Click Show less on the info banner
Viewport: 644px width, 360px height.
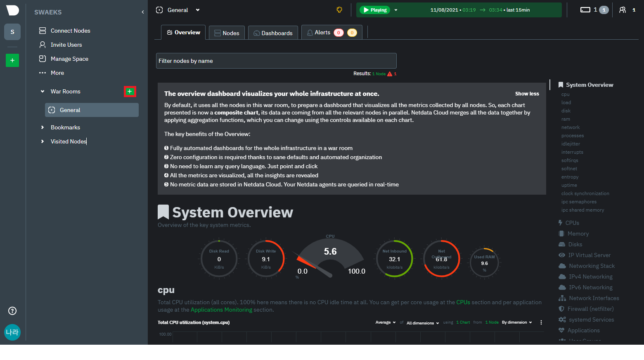click(527, 94)
